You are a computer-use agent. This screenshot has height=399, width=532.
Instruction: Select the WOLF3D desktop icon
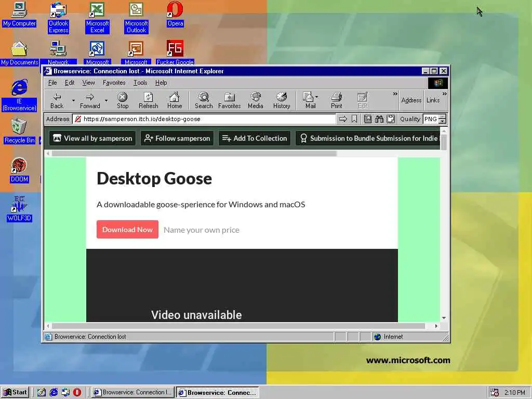(19, 209)
